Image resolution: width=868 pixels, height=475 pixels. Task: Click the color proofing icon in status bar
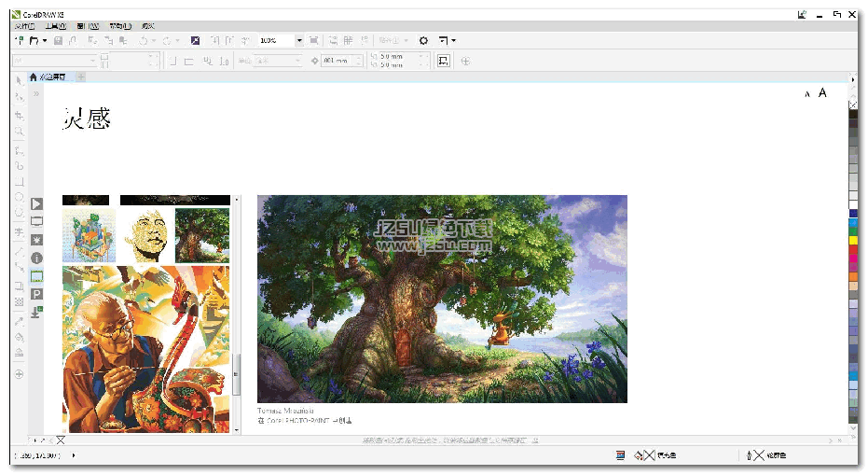click(621, 455)
